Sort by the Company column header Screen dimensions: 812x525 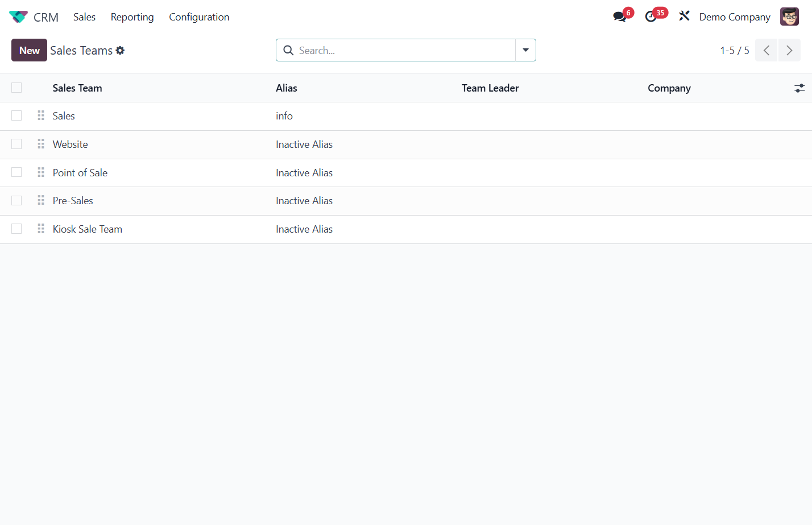[669, 88]
